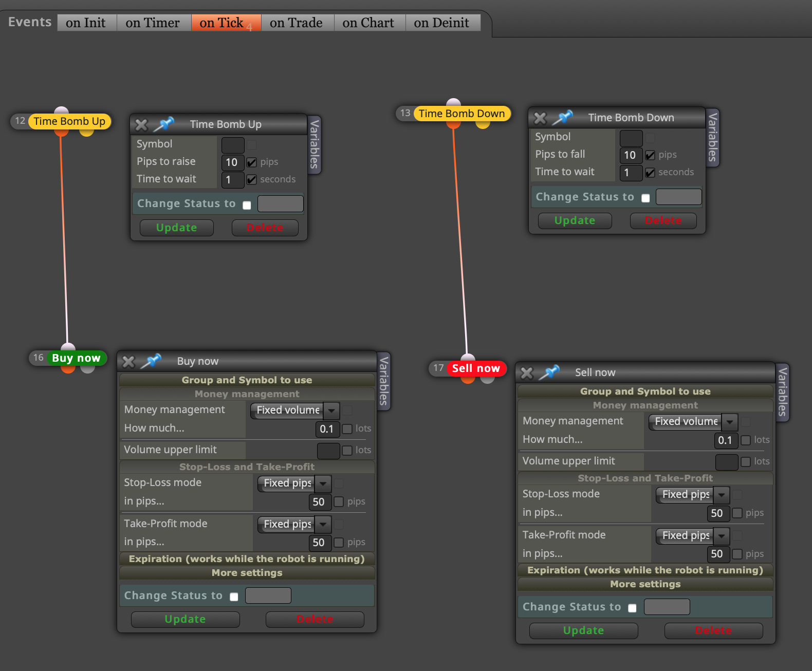Viewport: 812px width, 671px height.
Task: Close the Sell now settings panel
Action: (x=527, y=373)
